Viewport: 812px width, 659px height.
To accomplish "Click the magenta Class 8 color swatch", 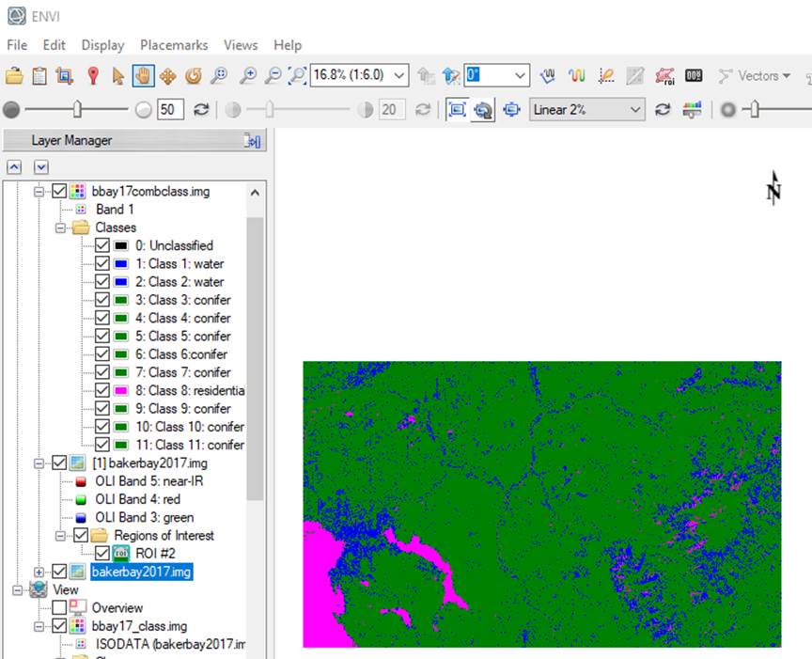I will coord(121,391).
